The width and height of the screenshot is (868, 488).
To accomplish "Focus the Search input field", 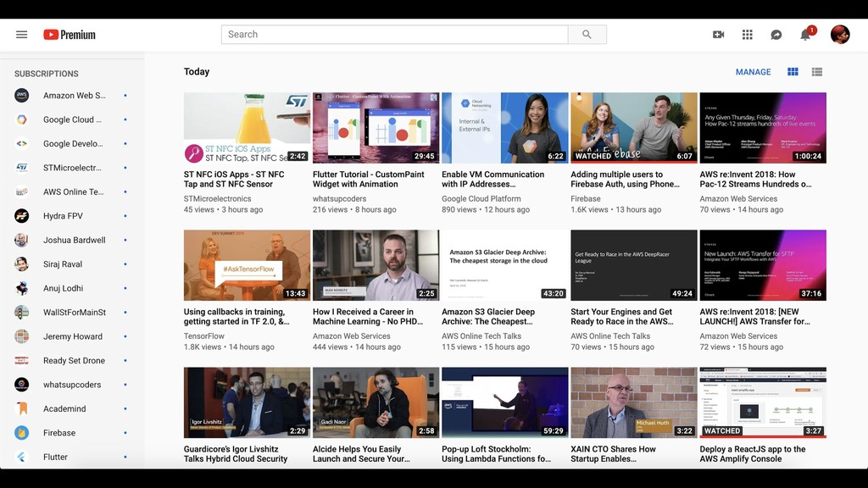I will coord(395,34).
